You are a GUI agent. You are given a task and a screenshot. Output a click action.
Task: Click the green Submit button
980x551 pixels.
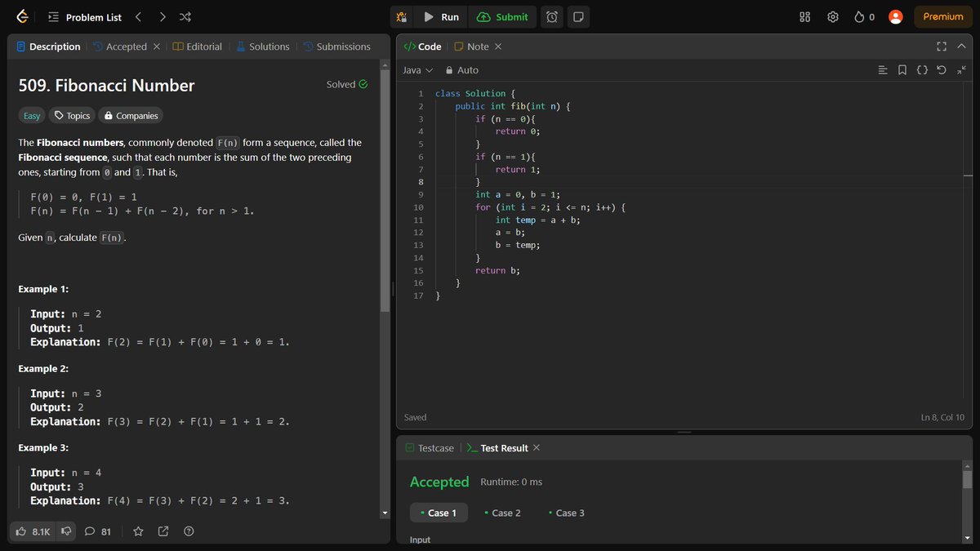click(503, 17)
